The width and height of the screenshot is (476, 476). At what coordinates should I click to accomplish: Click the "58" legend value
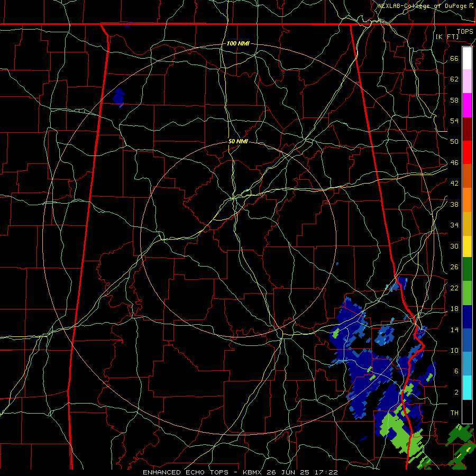pos(454,100)
